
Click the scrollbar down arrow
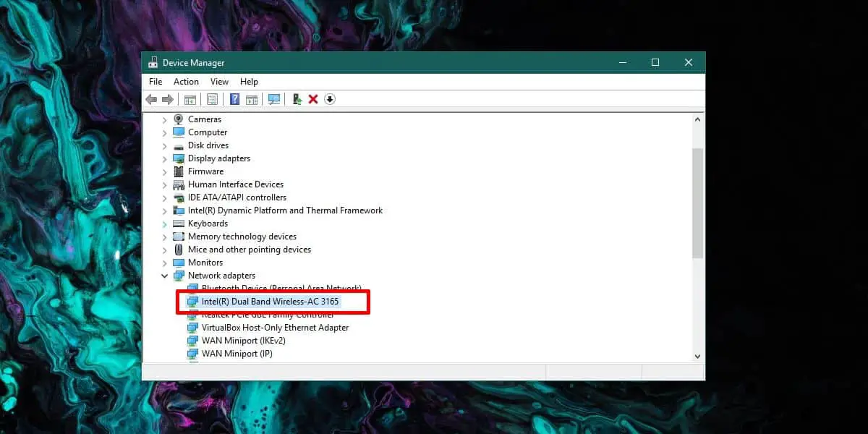[x=697, y=356]
